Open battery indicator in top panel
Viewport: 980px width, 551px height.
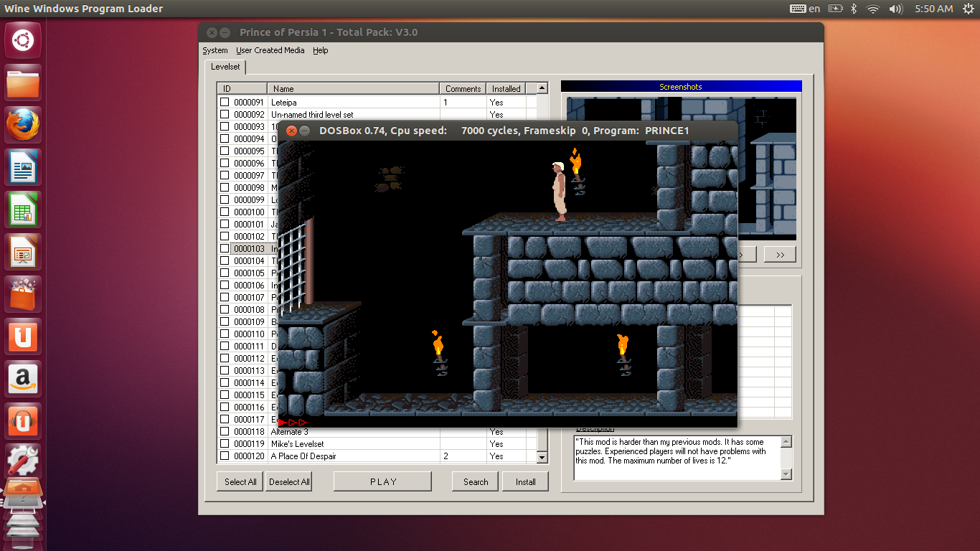[835, 9]
